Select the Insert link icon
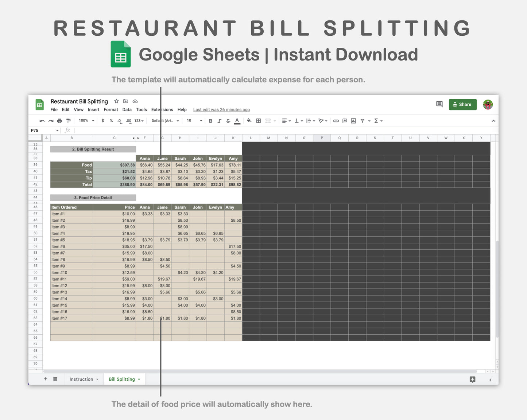Screen dimensions: 527x420 pos(336,121)
